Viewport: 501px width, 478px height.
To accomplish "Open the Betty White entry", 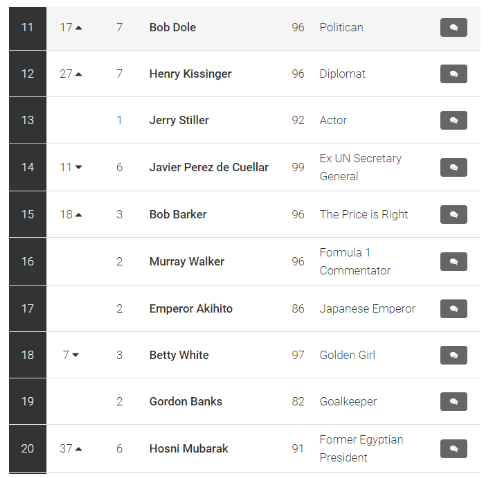I will (x=179, y=355).
